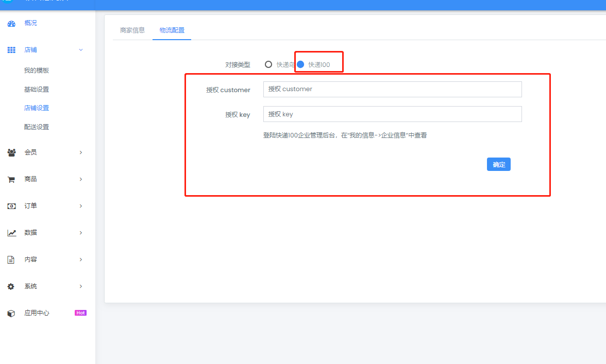606x364 pixels.
Task: Click the dashboard gauge icon beside 概况
Action: pyautogui.click(x=11, y=24)
